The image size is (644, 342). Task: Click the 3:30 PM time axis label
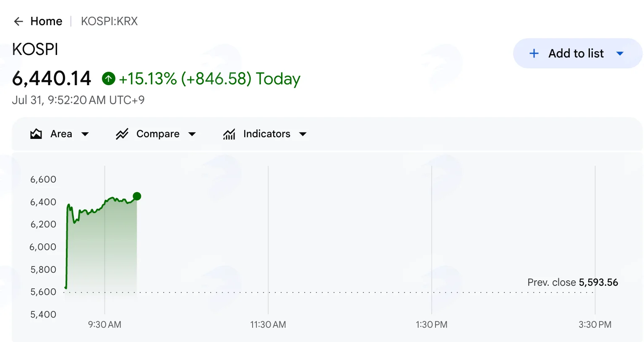click(595, 324)
